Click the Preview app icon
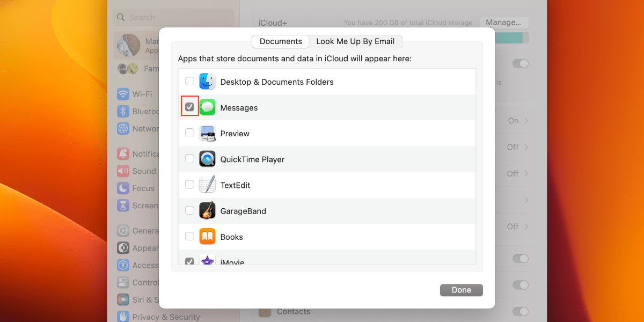 (x=207, y=133)
